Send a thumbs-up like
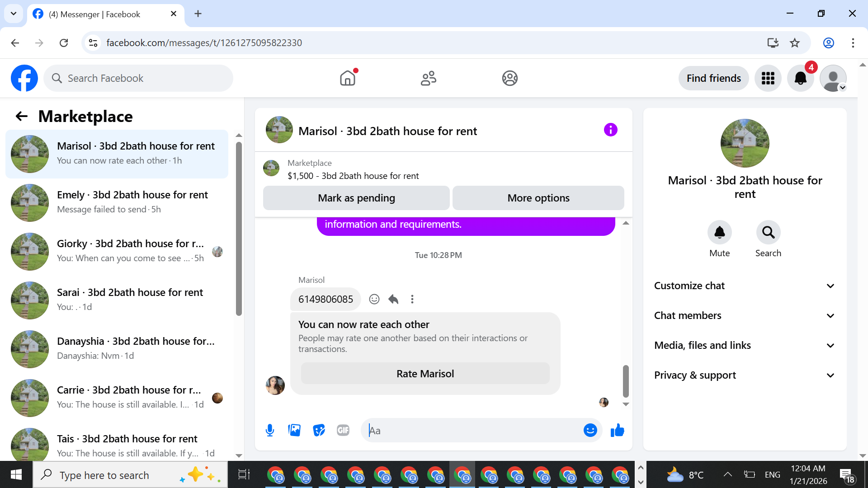Screen dimensions: 868x488 pyautogui.click(x=617, y=431)
